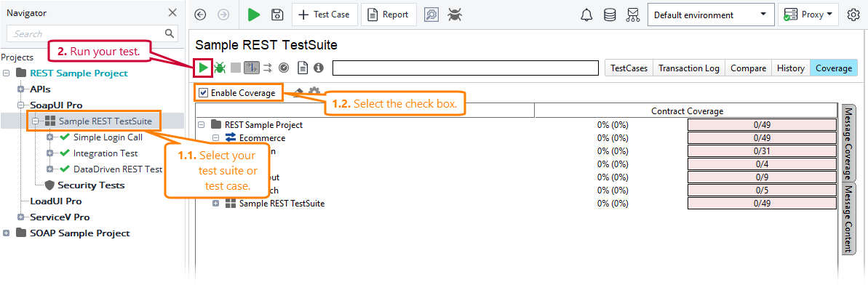The height and width of the screenshot is (285, 868).
Task: Switch to the History tab
Action: pyautogui.click(x=790, y=68)
